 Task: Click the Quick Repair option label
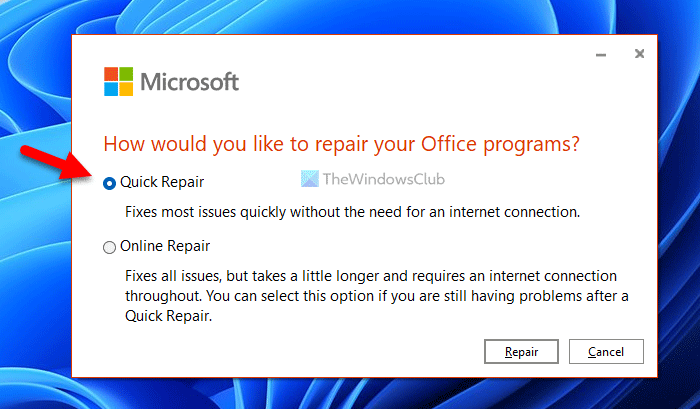(160, 182)
